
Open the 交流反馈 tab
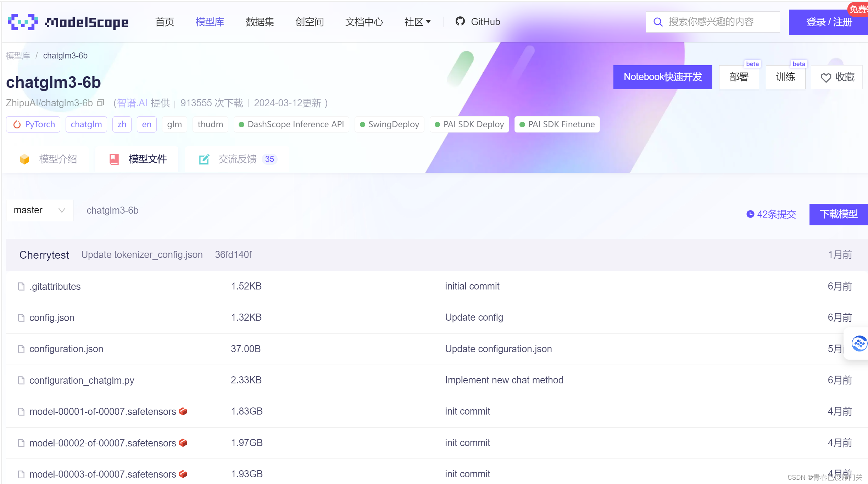click(237, 159)
